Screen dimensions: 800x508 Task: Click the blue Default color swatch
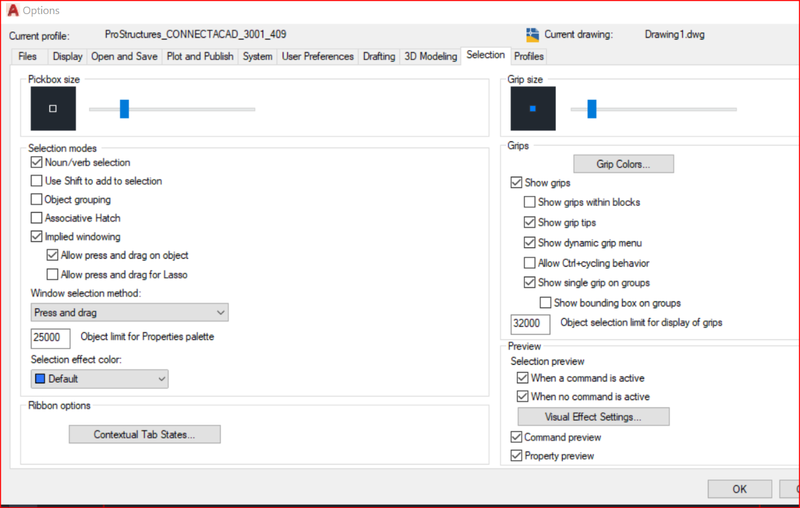pos(40,378)
